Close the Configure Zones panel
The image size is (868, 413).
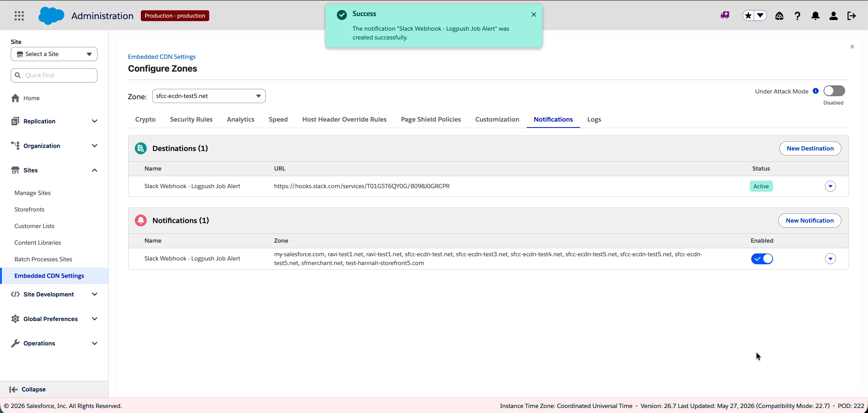point(852,46)
